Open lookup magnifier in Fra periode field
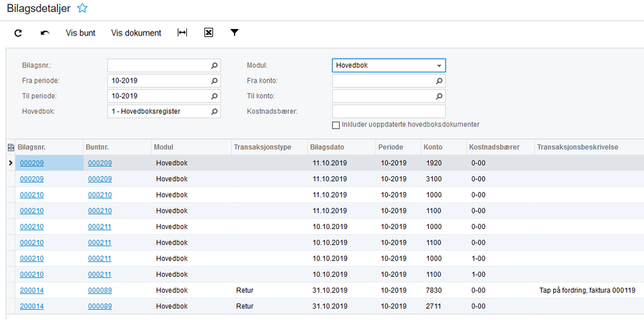This screenshot has height=320, width=644. 214,81
